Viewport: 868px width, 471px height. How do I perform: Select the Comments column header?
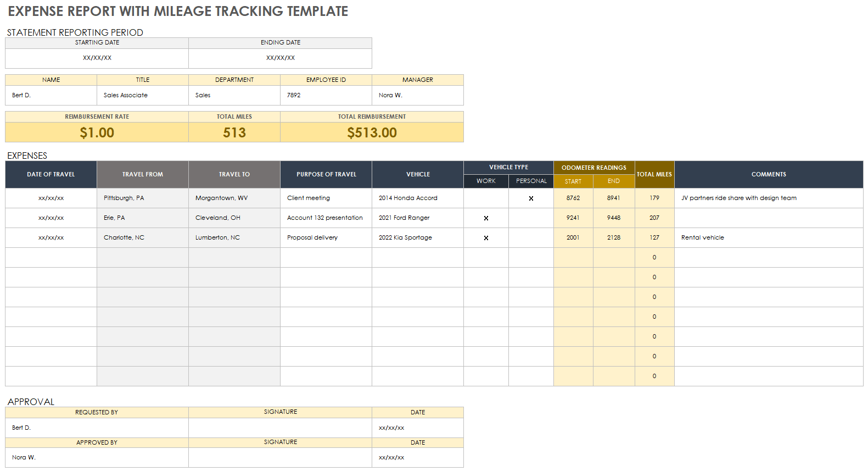[x=769, y=174]
